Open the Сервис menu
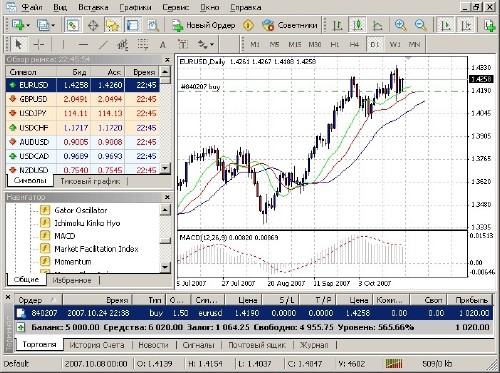The height and width of the screenshot is (373, 500). 175,7
